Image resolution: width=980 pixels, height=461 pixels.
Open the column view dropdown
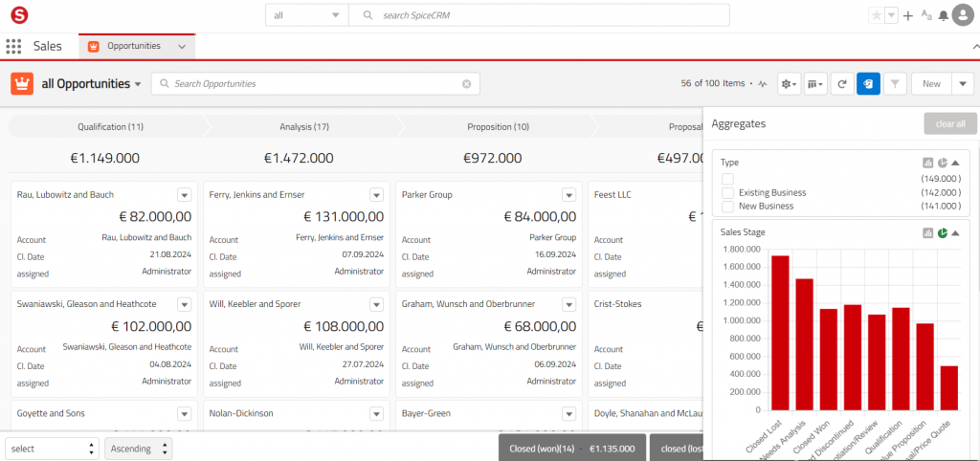(815, 84)
